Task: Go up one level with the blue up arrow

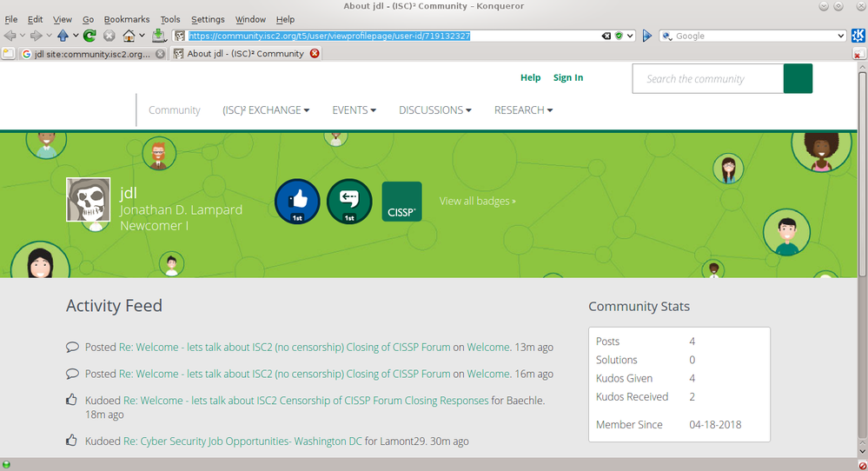Action: 63,36
